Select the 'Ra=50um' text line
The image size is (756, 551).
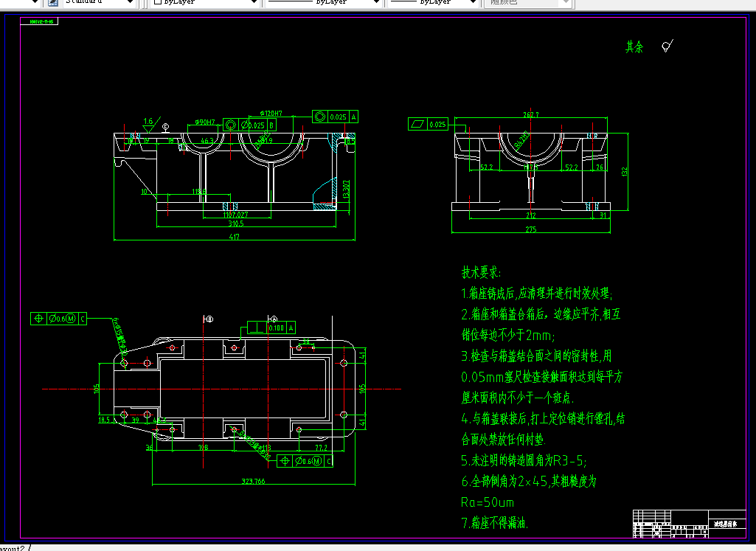(488, 502)
